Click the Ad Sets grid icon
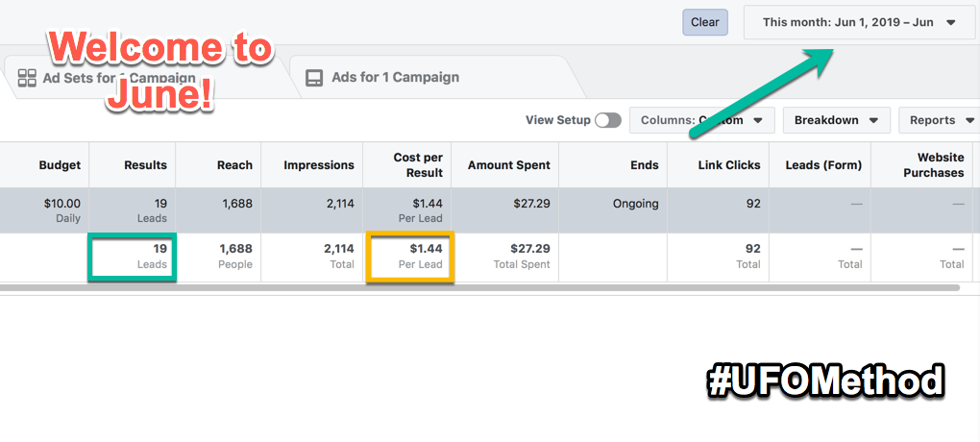The width and height of the screenshot is (980, 442). [27, 78]
